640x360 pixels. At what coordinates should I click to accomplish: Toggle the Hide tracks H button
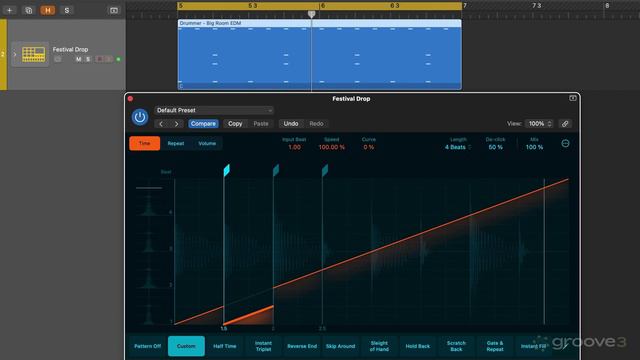[47, 10]
